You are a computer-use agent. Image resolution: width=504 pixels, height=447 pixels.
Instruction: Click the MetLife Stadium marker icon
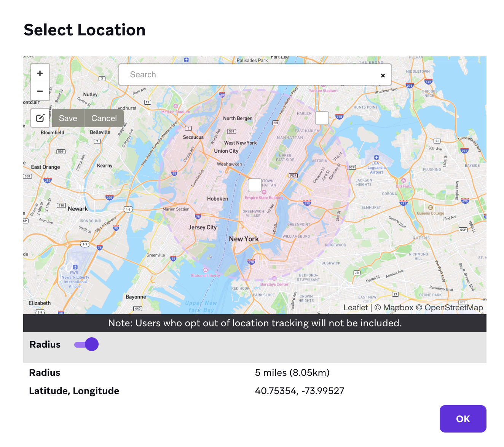click(x=175, y=106)
